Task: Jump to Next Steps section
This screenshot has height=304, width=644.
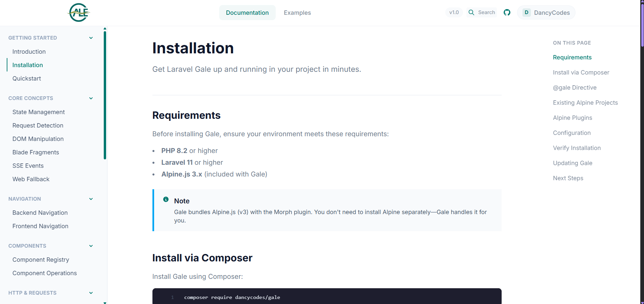Action: 568,178
